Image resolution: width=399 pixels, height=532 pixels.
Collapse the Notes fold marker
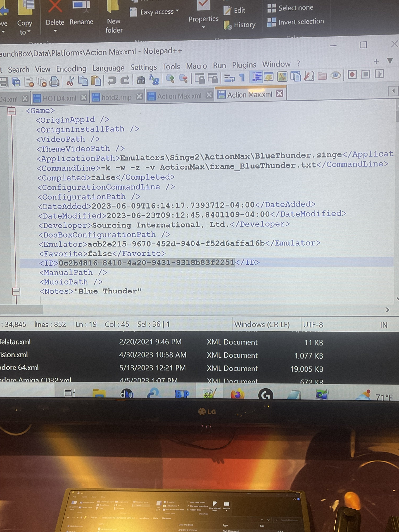[x=16, y=291]
